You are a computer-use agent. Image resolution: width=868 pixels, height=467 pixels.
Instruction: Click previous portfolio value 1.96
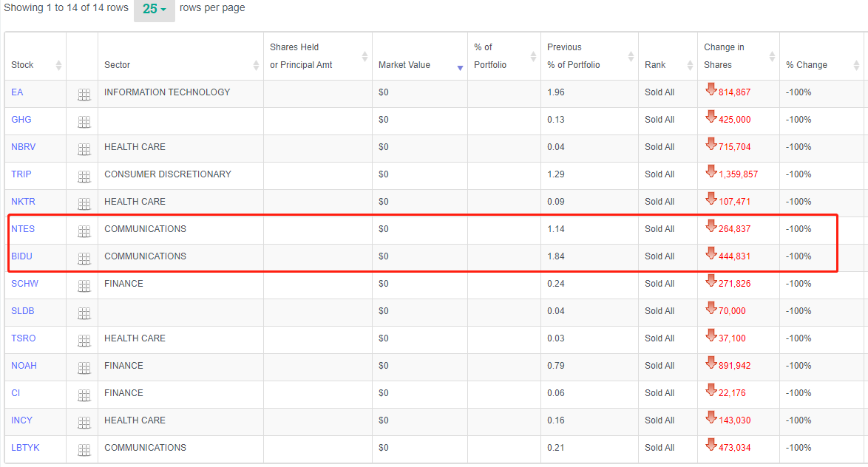[x=556, y=92]
